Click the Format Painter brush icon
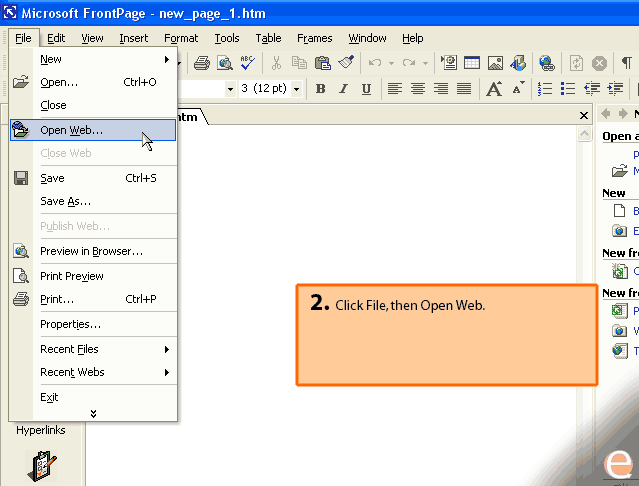The width and height of the screenshot is (639, 486). (346, 63)
